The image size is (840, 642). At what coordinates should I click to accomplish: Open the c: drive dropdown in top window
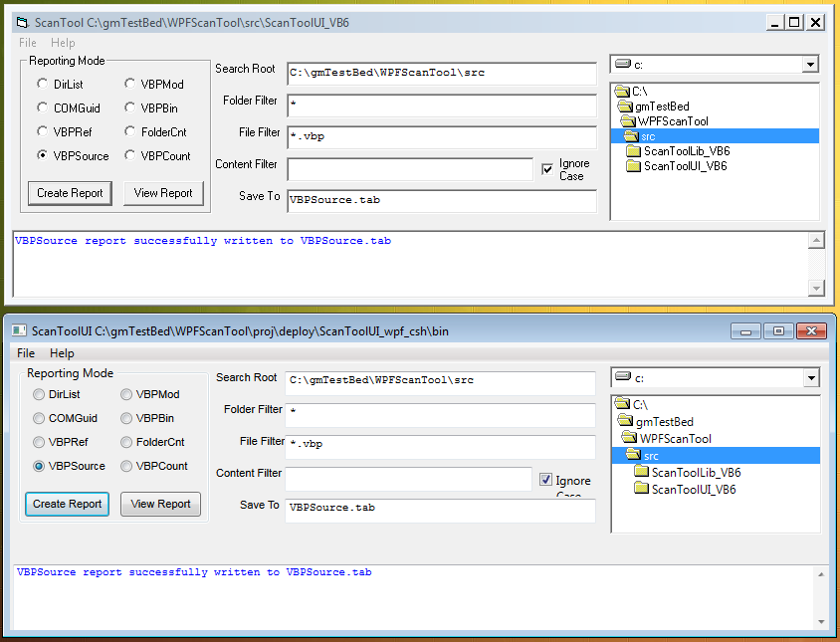(x=810, y=65)
